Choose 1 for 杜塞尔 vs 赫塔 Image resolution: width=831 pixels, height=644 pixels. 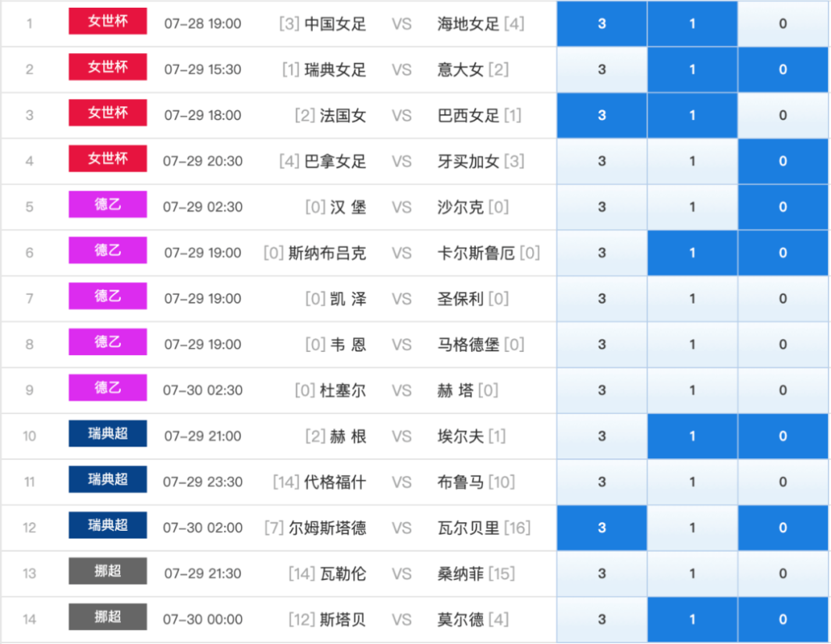[x=692, y=390]
